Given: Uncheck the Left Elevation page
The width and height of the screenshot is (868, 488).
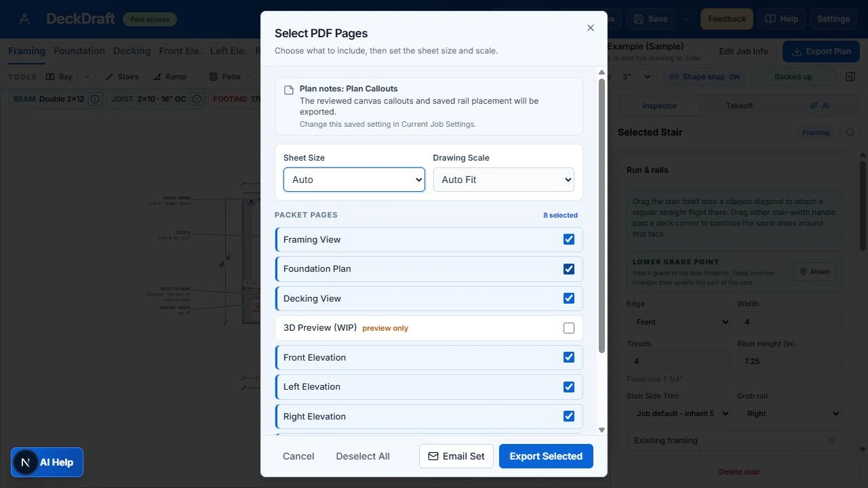Looking at the screenshot, I should click(569, 387).
